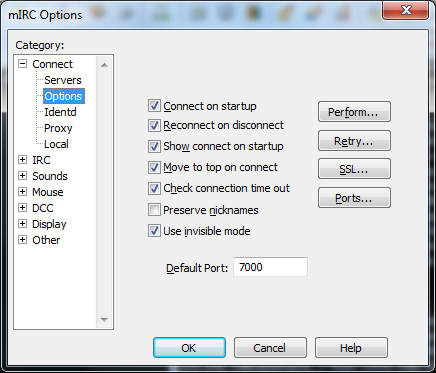Image resolution: width=436 pixels, height=373 pixels.
Task: Click the Default Port input field
Action: coord(270,267)
